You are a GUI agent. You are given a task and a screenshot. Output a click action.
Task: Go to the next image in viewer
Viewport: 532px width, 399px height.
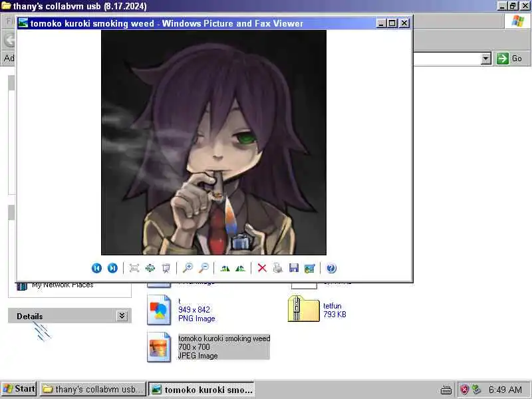[x=112, y=268]
